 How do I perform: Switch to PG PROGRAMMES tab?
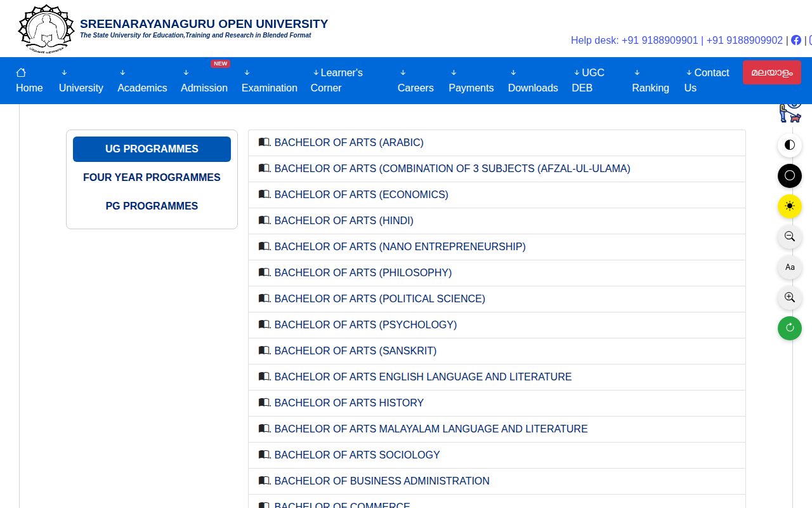(x=152, y=206)
